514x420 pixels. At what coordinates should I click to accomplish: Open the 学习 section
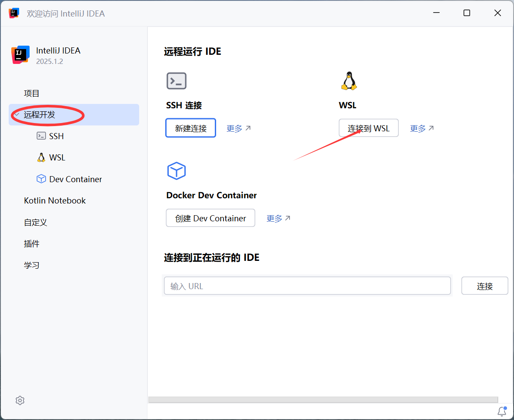click(32, 265)
